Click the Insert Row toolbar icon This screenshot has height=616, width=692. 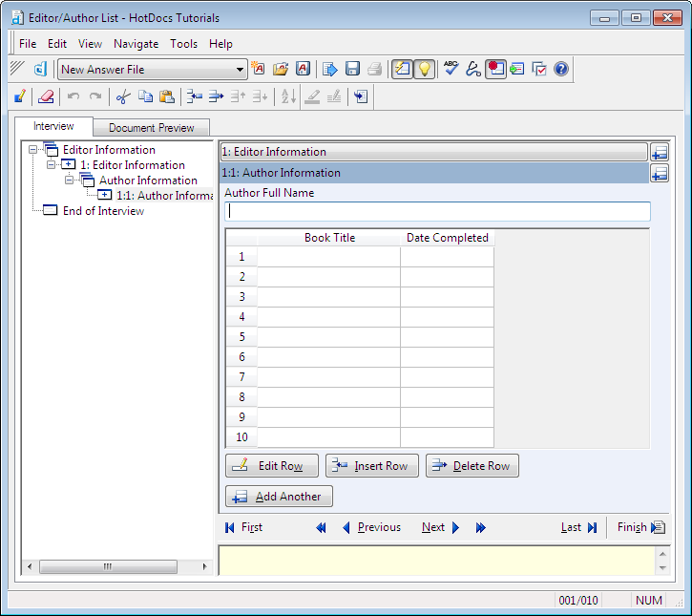point(194,96)
